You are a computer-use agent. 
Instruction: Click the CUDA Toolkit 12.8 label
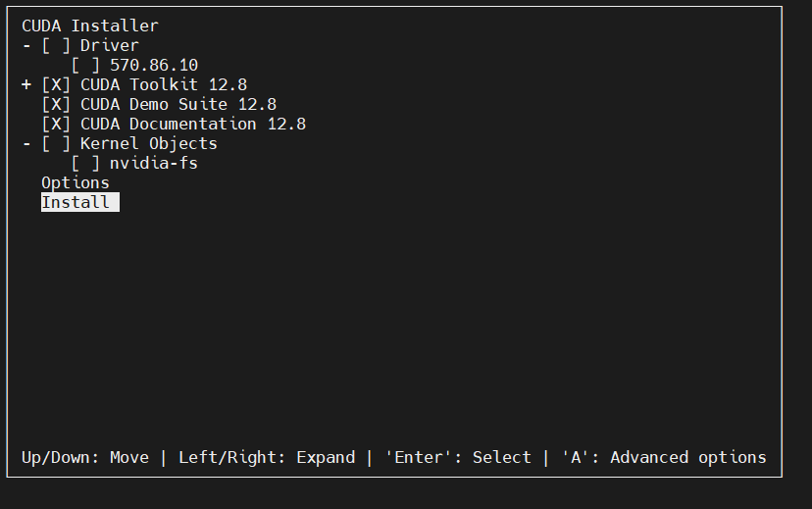point(164,85)
